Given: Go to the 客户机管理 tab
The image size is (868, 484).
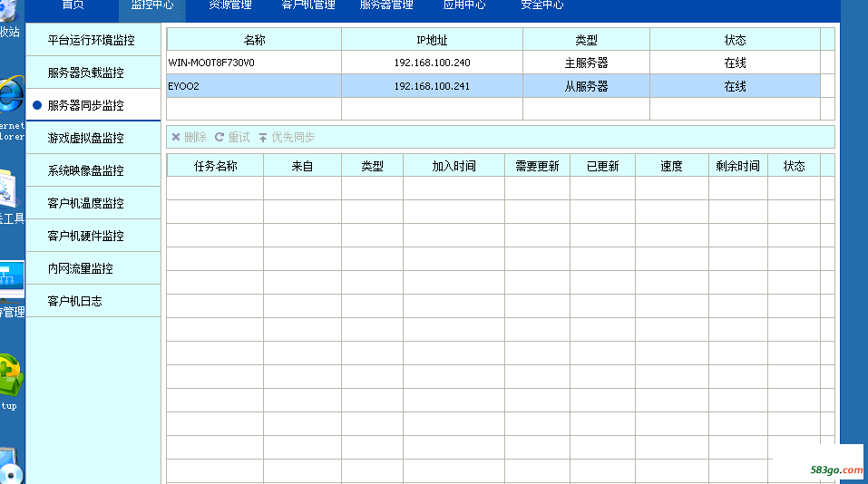Looking at the screenshot, I should tap(308, 5).
